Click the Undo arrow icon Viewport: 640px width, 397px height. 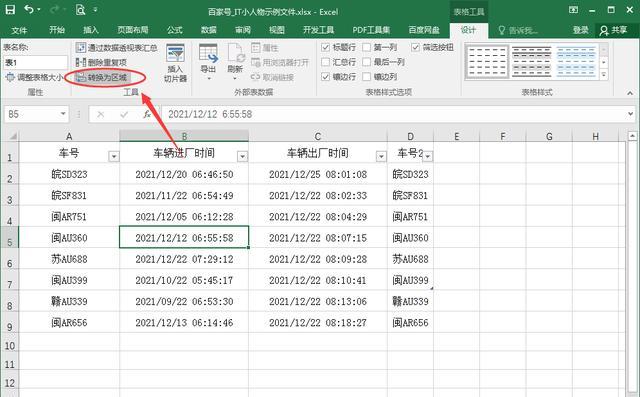click(x=29, y=9)
